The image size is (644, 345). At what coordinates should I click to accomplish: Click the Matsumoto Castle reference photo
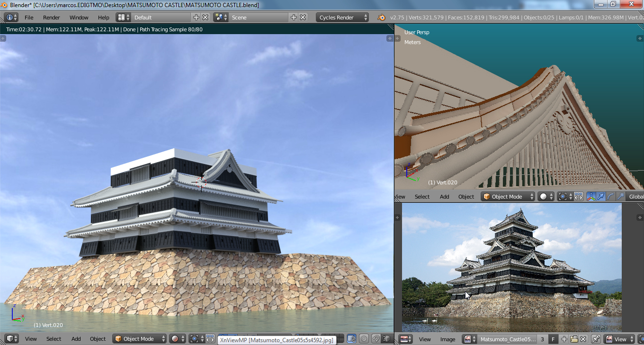511,267
